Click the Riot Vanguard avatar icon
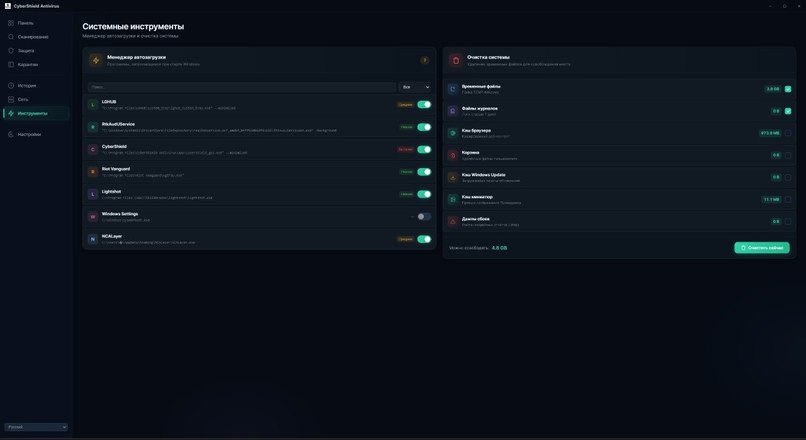The height and width of the screenshot is (440, 806). (93, 172)
